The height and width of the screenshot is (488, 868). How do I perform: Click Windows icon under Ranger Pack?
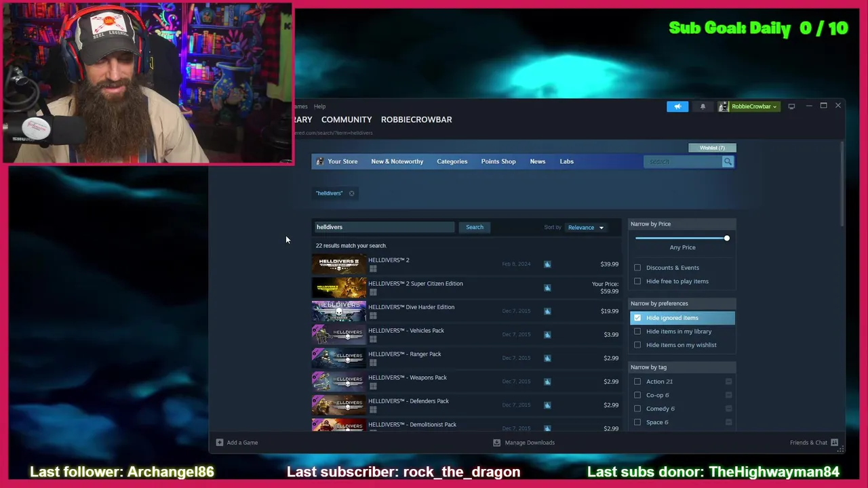click(373, 363)
